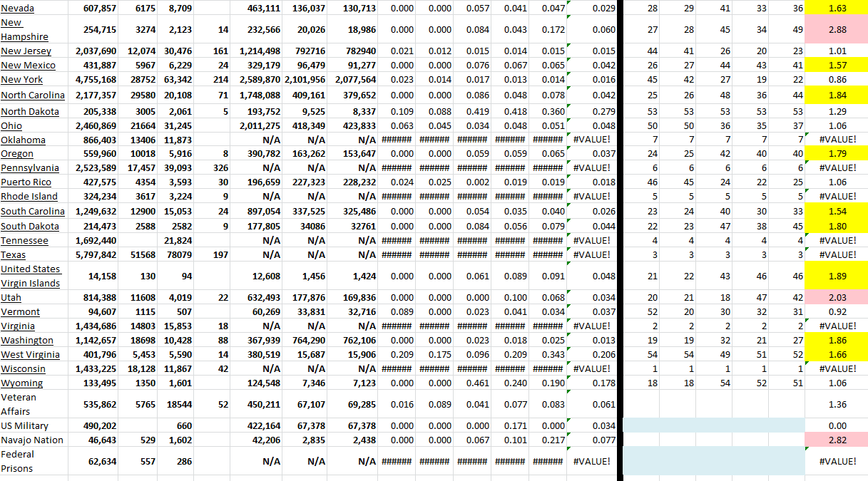The height and width of the screenshot is (481, 868).
Task: Select the South Dakota link
Action: pyautogui.click(x=30, y=226)
